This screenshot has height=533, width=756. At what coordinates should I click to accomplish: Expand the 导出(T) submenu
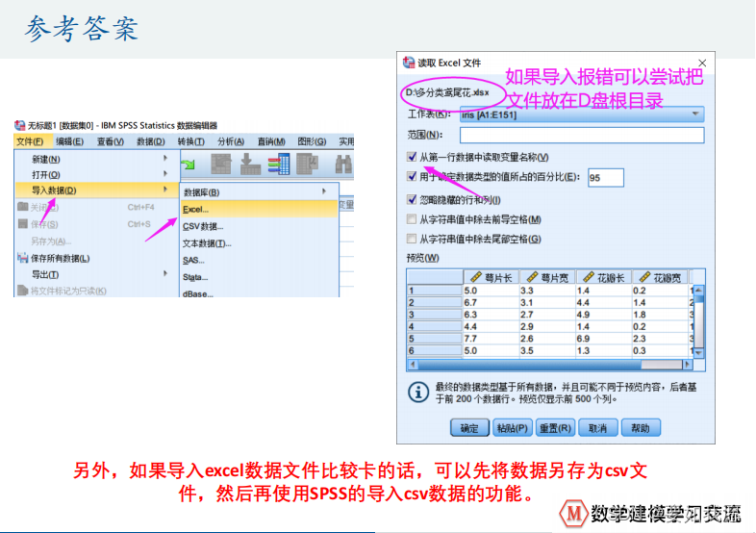[x=96, y=274]
